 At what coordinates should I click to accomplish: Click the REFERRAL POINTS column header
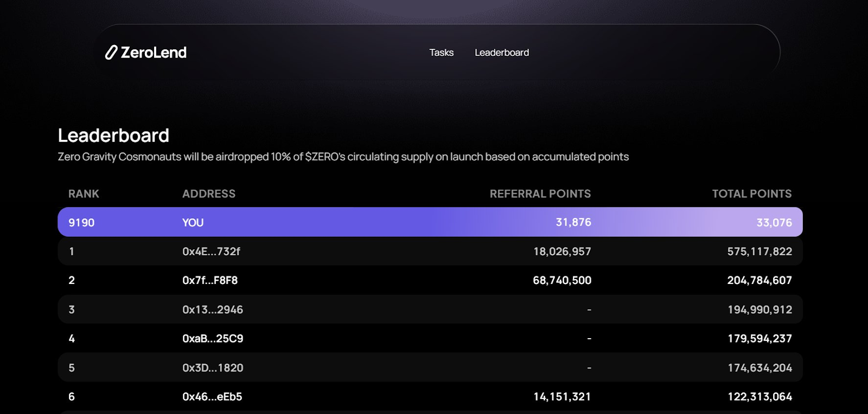pyautogui.click(x=540, y=194)
